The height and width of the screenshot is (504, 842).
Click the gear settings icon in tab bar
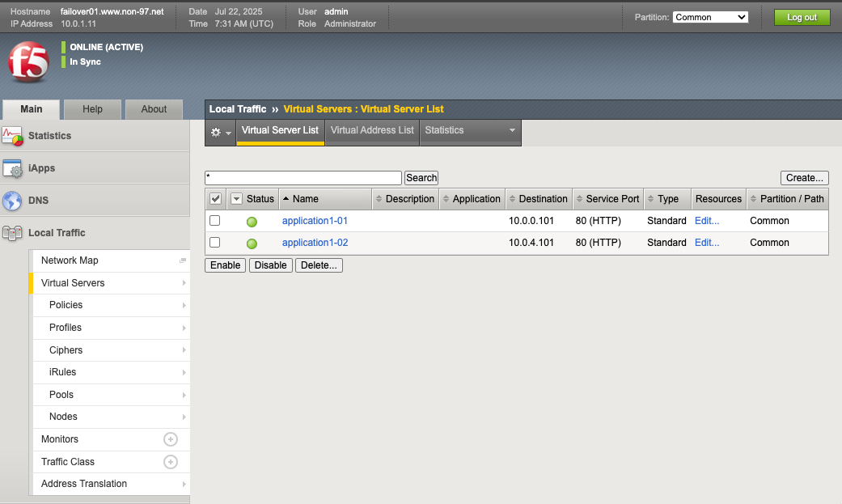click(216, 132)
